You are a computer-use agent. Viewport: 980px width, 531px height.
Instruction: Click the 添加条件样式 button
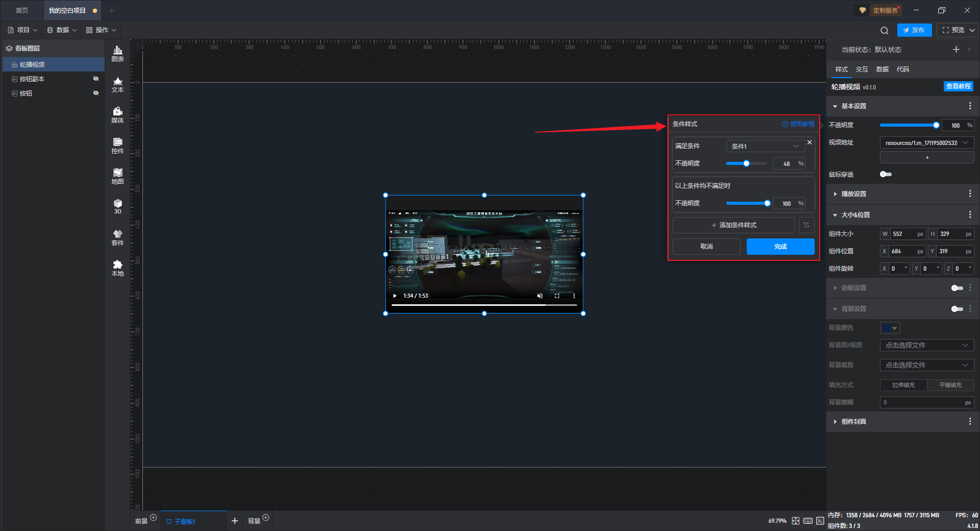(733, 225)
